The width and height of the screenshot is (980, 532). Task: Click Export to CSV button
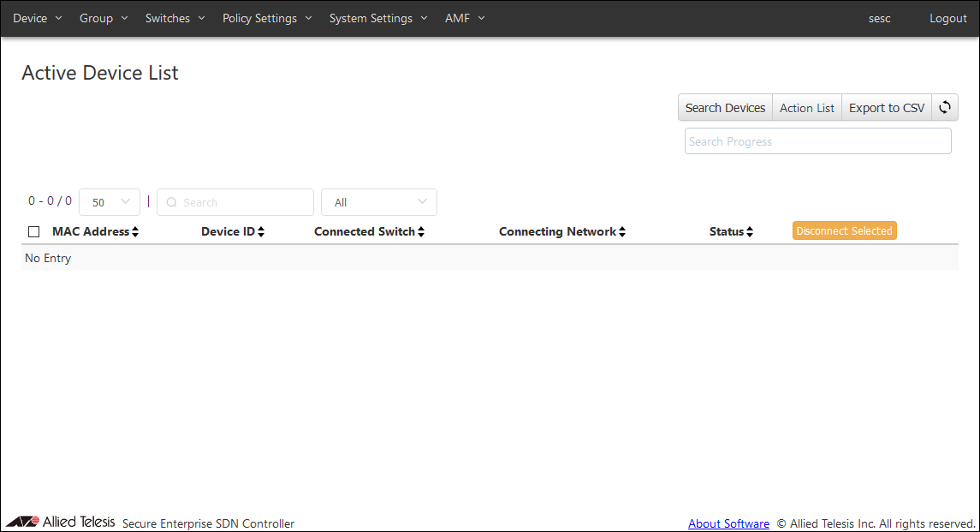click(887, 108)
